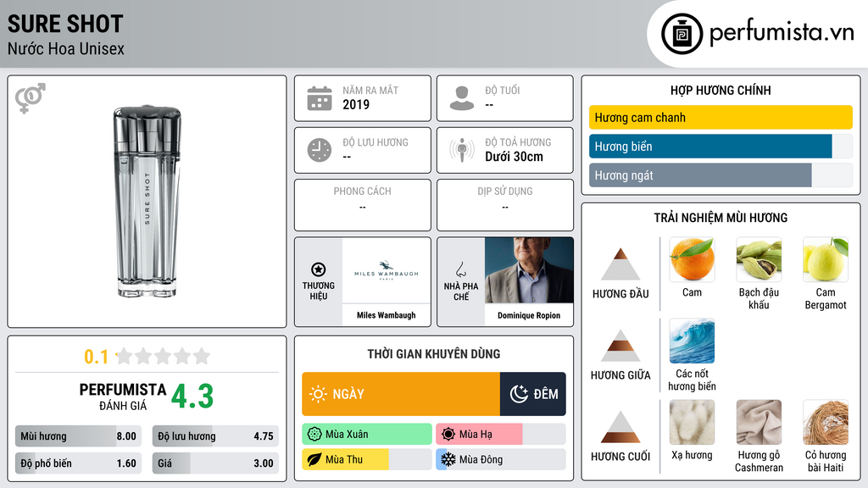Click the Hương đầu pyramid icon
Viewport: 868px width, 488px height.
tap(620, 264)
